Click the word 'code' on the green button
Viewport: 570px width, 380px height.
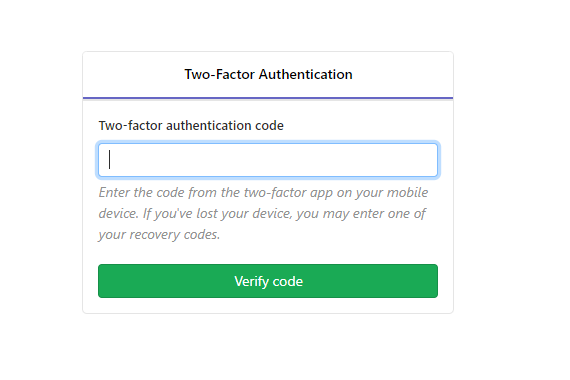[x=288, y=281]
